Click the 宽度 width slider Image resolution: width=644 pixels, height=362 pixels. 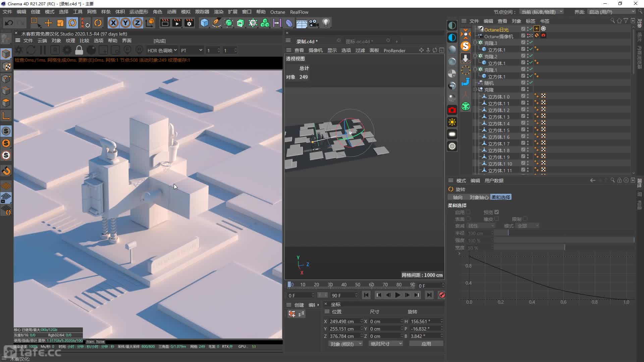coord(564,248)
